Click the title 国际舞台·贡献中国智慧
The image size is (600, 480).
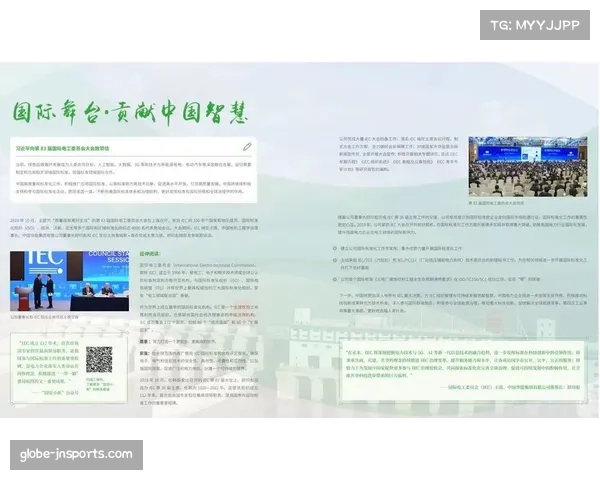pos(130,112)
